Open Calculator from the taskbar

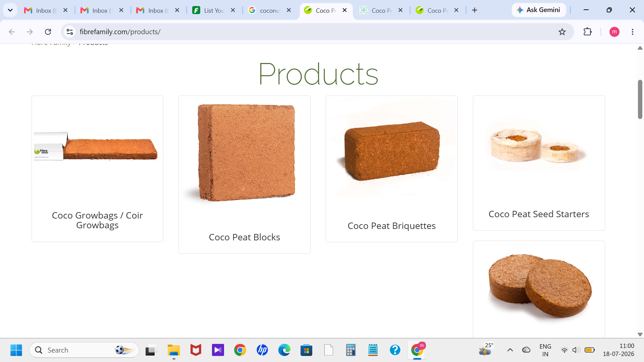tap(351, 350)
